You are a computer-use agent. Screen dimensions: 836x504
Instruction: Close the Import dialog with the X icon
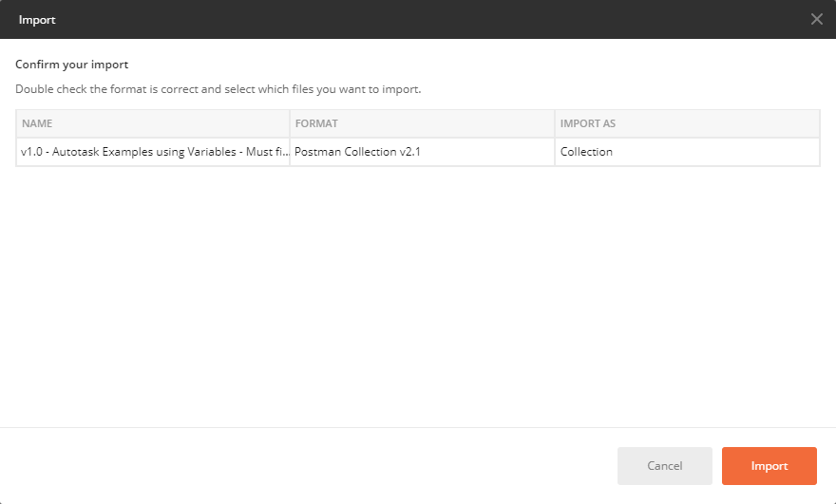[x=816, y=19]
